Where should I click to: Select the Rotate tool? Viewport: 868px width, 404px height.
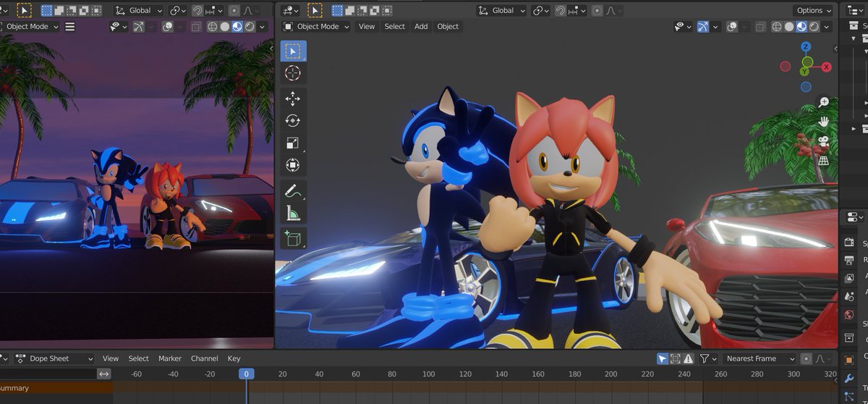click(x=293, y=121)
